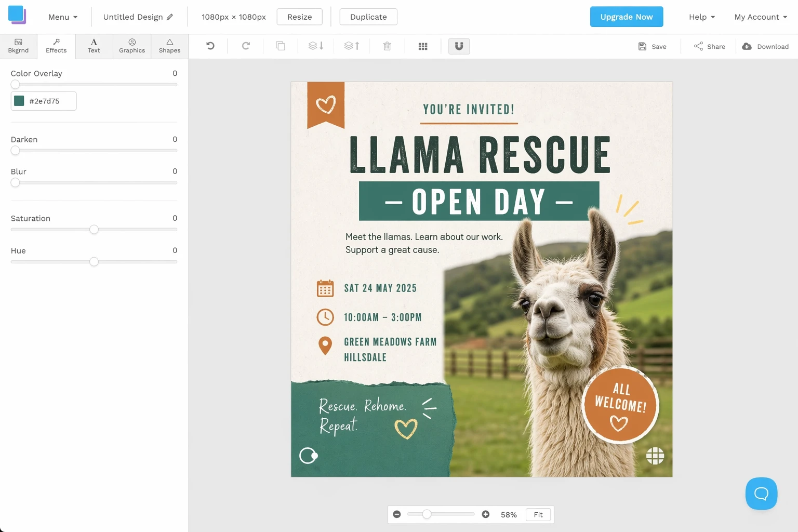Switch to the Shapes tab

169,46
